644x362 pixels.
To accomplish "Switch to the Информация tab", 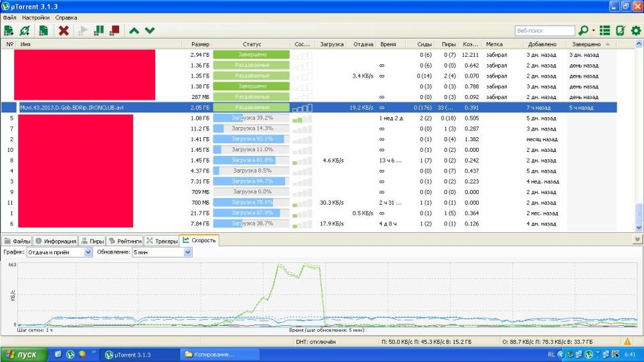I will point(56,241).
